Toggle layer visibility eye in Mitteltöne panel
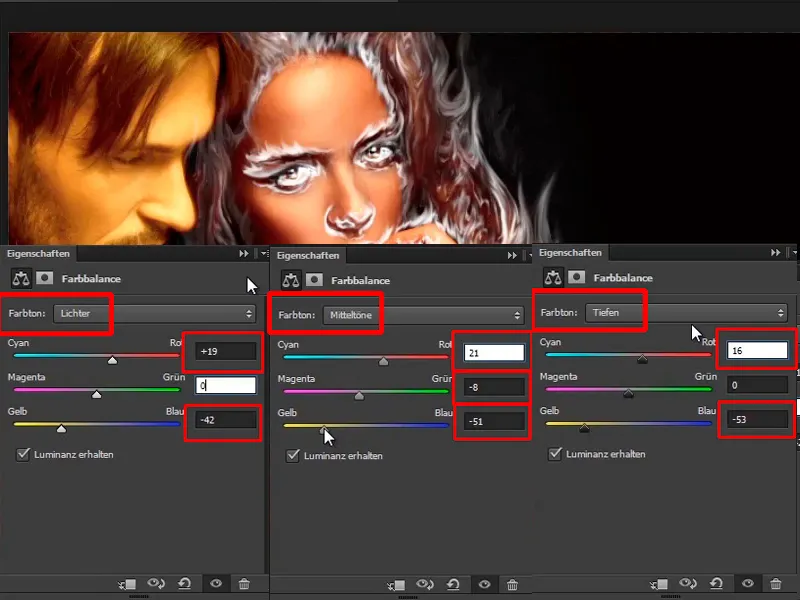800x600 pixels. (484, 584)
